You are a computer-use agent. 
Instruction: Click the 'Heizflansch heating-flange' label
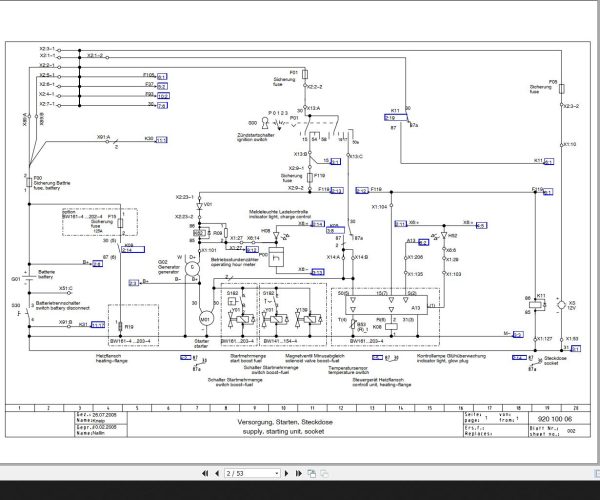coord(111,358)
